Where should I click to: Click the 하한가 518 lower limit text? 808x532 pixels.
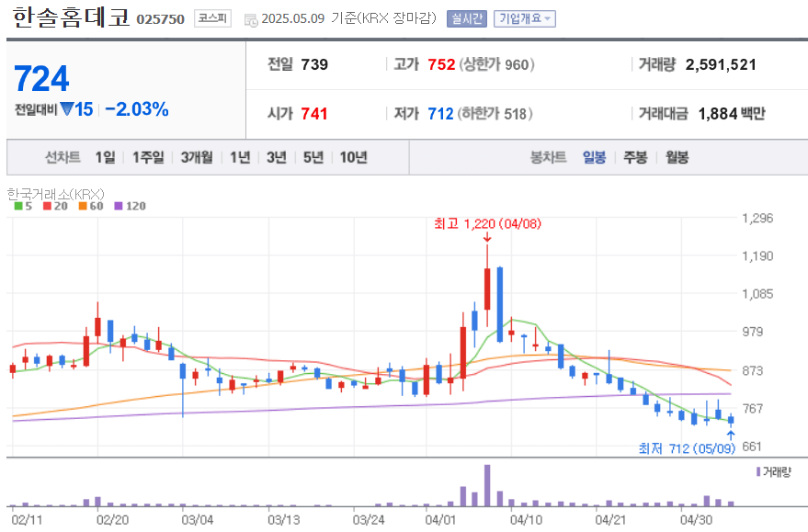tap(495, 113)
